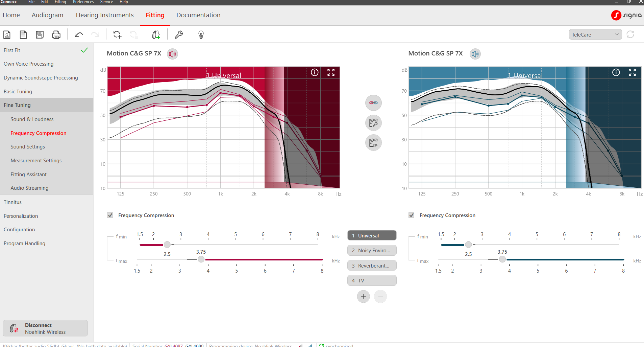Toggle right-side Frequency Compression checkbox
The height and width of the screenshot is (347, 644).
[x=110, y=215]
